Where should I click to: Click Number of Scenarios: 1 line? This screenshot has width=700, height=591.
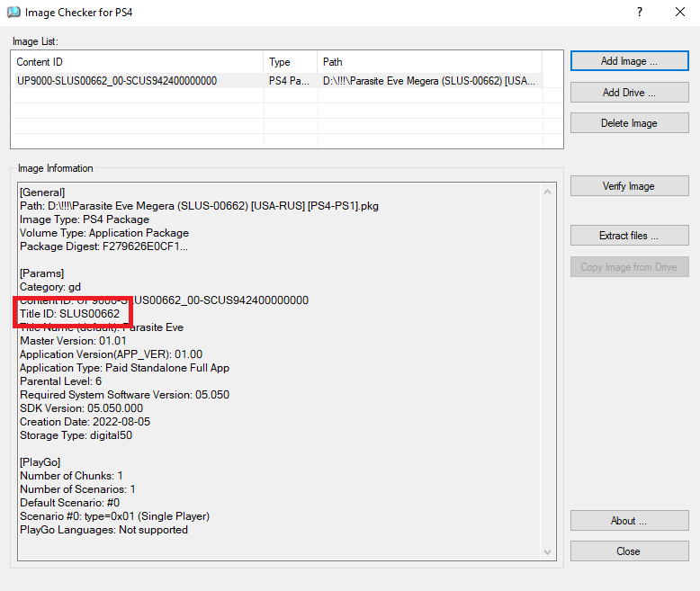(77, 489)
